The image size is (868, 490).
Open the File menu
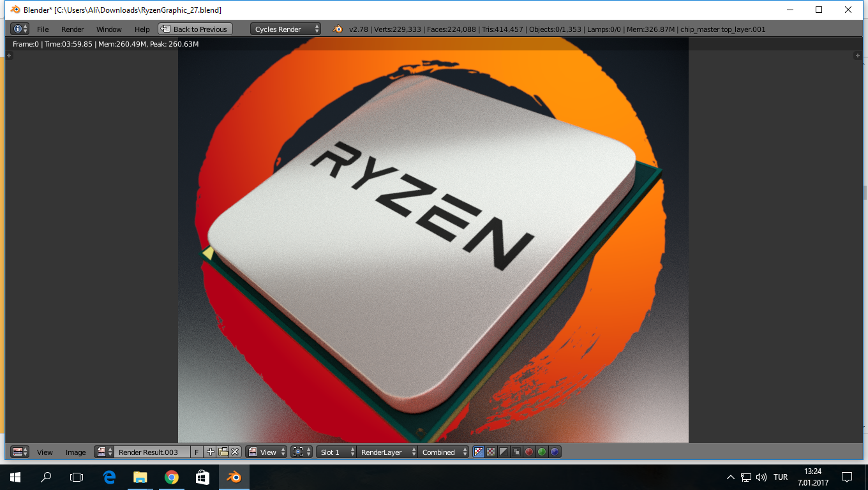[x=43, y=29]
